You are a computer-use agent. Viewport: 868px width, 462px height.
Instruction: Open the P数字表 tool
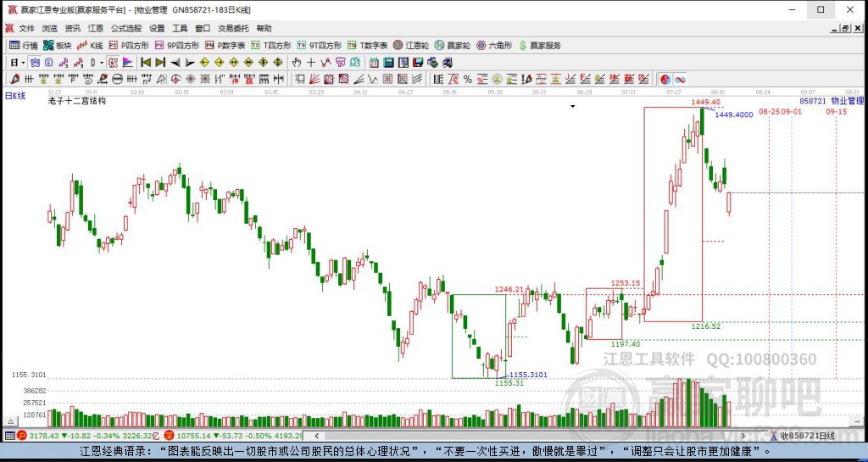coord(225,46)
